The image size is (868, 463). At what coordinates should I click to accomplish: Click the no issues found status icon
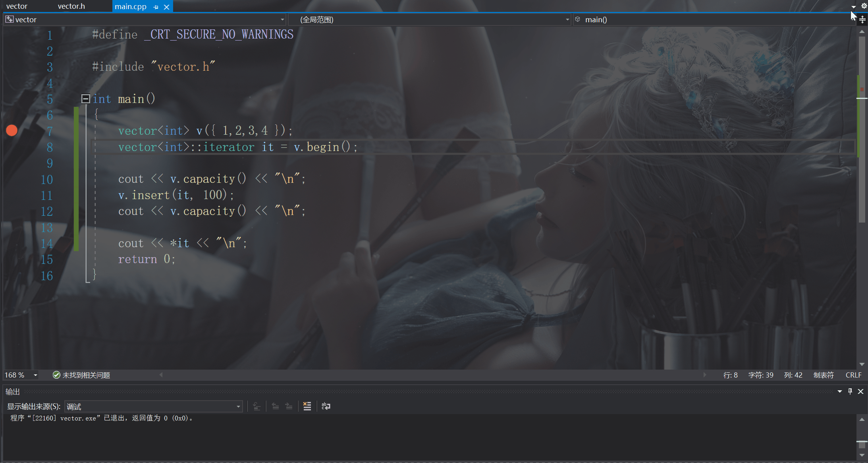(56, 375)
